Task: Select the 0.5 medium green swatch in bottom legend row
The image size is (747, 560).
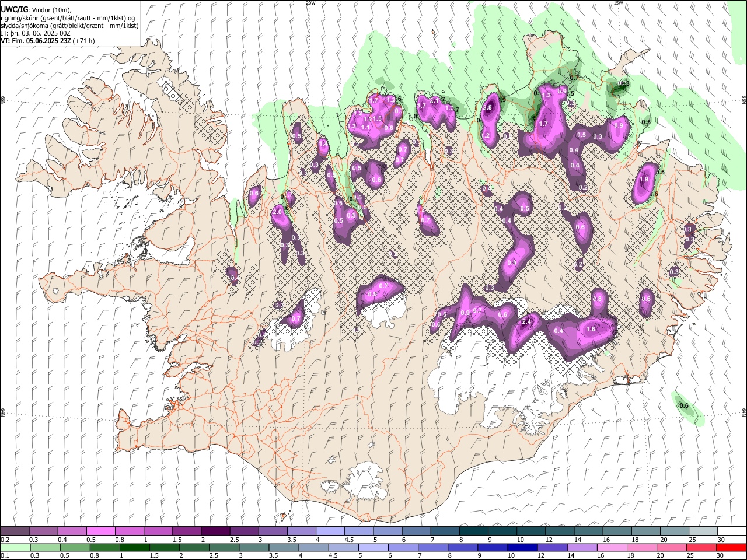Action: click(75, 547)
